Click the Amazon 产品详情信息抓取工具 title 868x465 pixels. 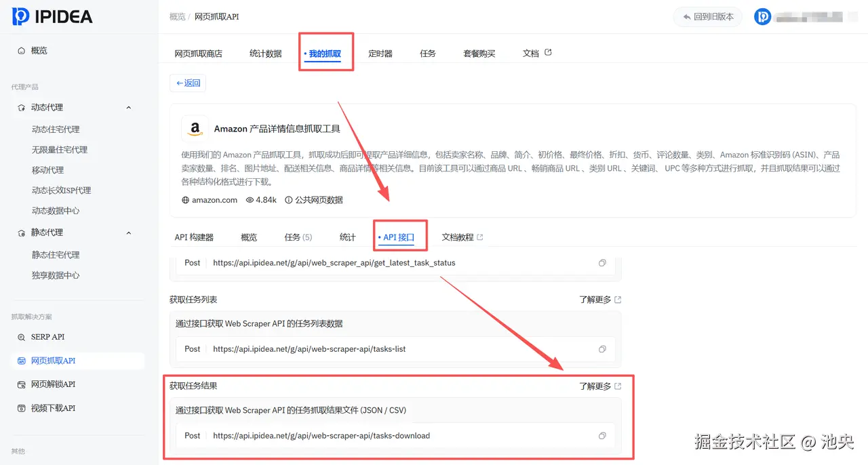tap(277, 129)
